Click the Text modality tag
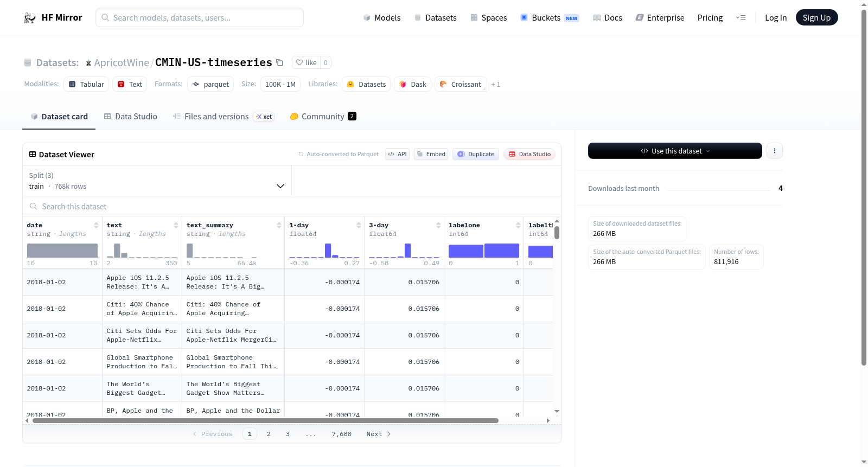This screenshot has height=467, width=868. pyautogui.click(x=130, y=84)
